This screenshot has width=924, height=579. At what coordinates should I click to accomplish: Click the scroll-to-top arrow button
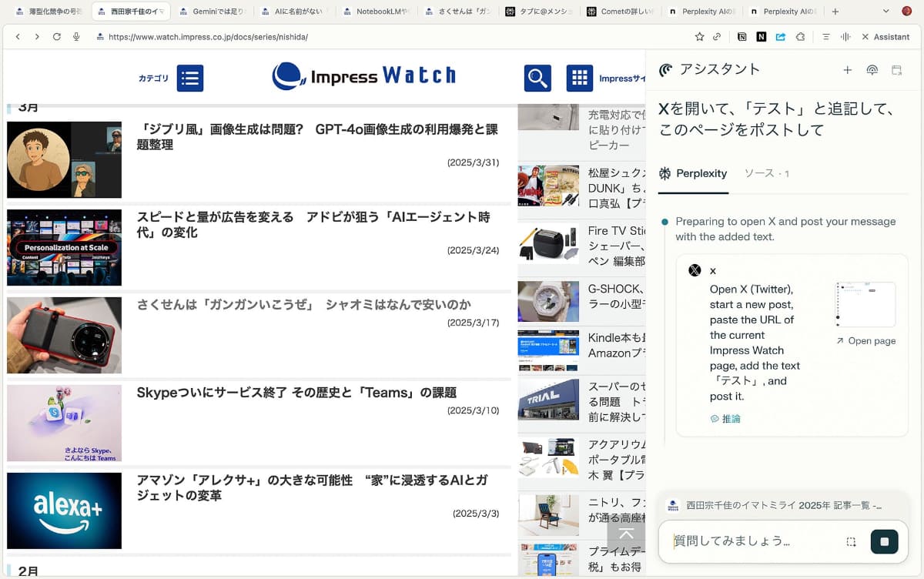pyautogui.click(x=626, y=534)
